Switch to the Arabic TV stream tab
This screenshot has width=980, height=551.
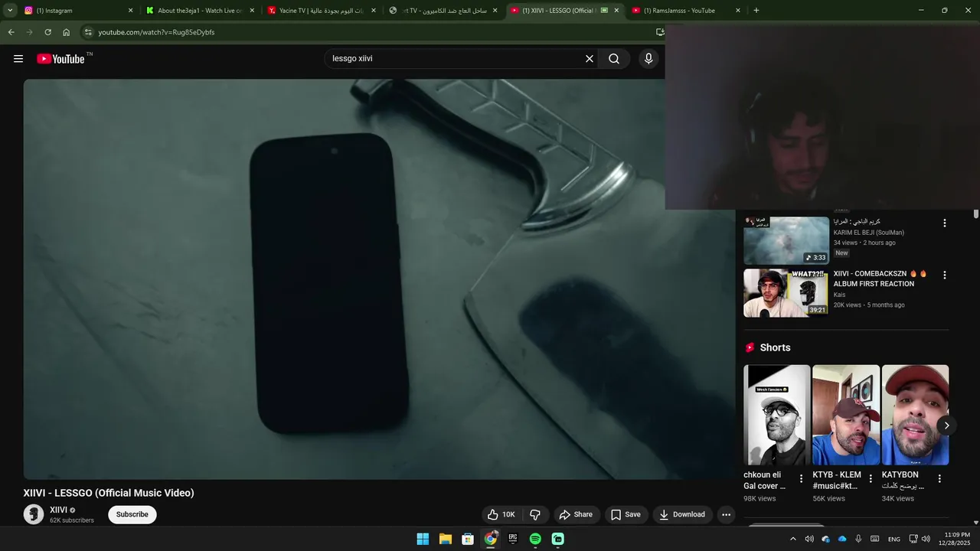[442, 11]
